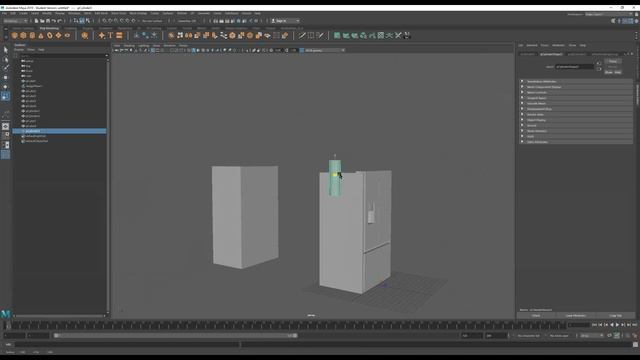Click the Save Scene icon in status line
Viewport: 640px width, 360px height.
[x=48, y=21]
